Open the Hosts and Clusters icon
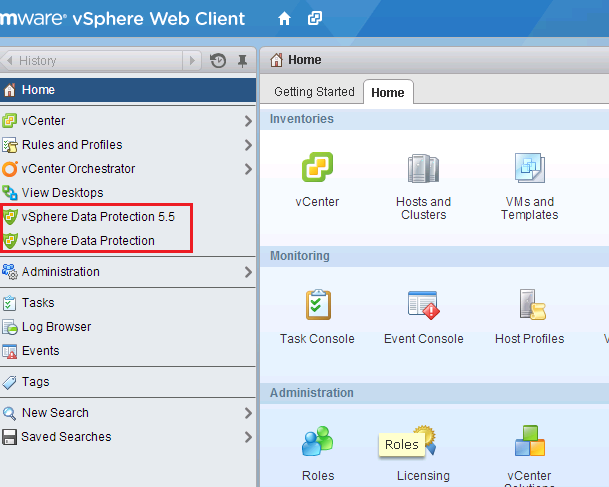The image size is (609, 487). [423, 168]
